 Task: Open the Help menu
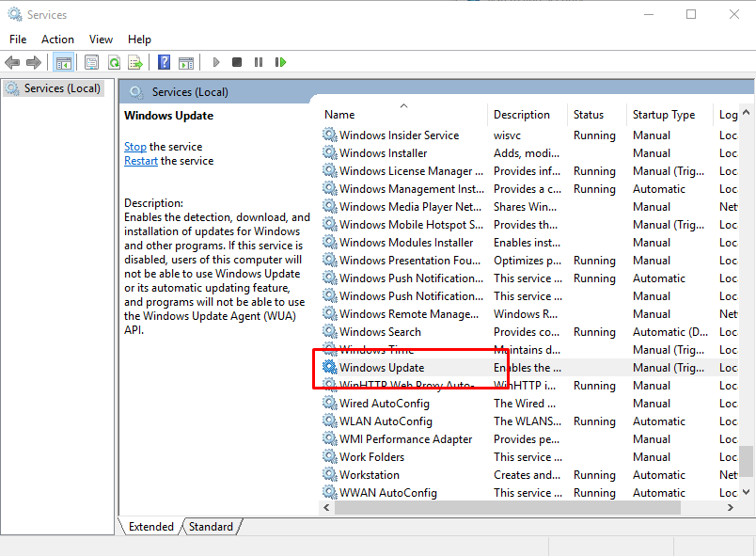[139, 40]
